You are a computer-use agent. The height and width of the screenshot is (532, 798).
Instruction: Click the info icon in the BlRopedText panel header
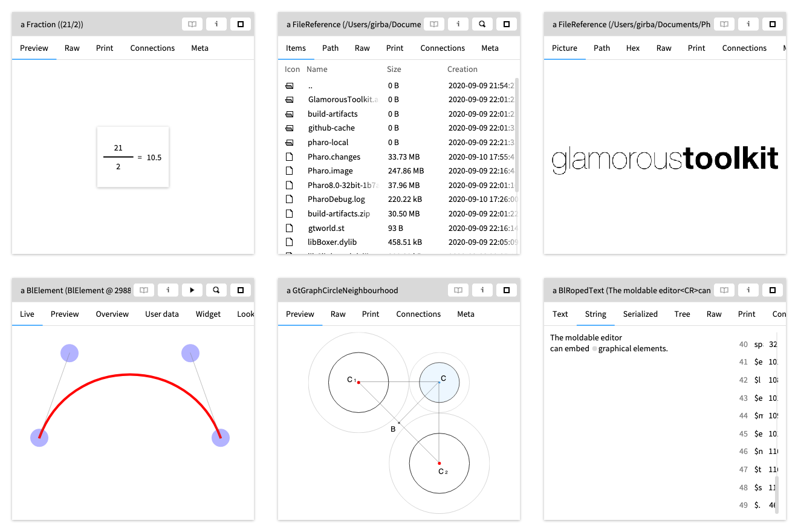coord(748,290)
